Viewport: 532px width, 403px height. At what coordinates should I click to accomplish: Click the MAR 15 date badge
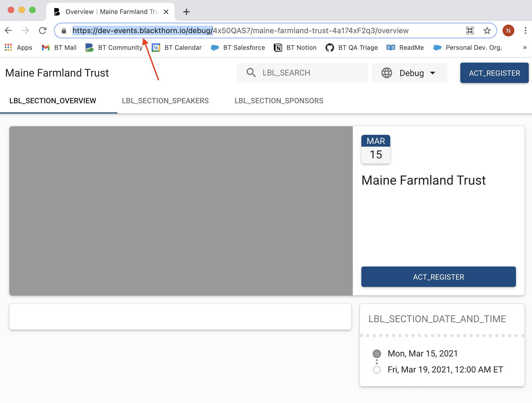pos(376,149)
